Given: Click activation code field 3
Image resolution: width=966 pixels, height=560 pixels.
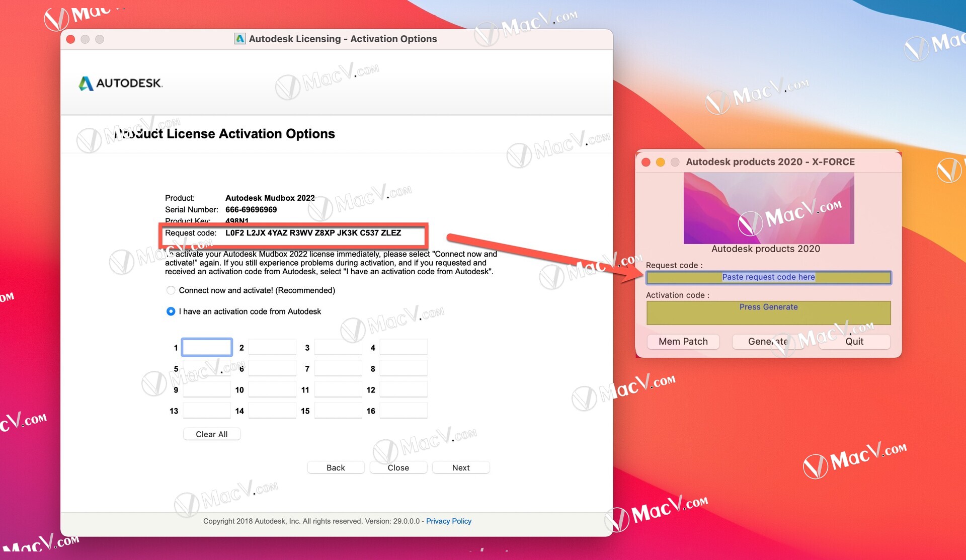Looking at the screenshot, I should [x=338, y=347].
